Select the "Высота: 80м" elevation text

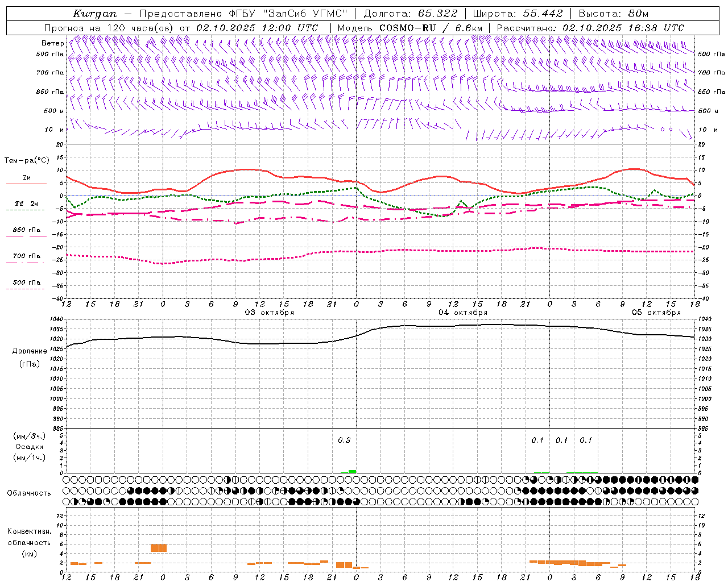[x=613, y=14]
